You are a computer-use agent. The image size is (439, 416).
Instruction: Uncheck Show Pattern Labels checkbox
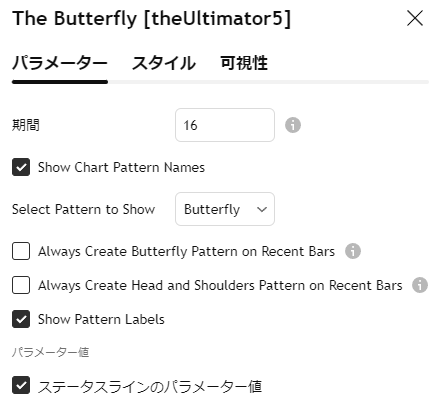click(x=21, y=319)
